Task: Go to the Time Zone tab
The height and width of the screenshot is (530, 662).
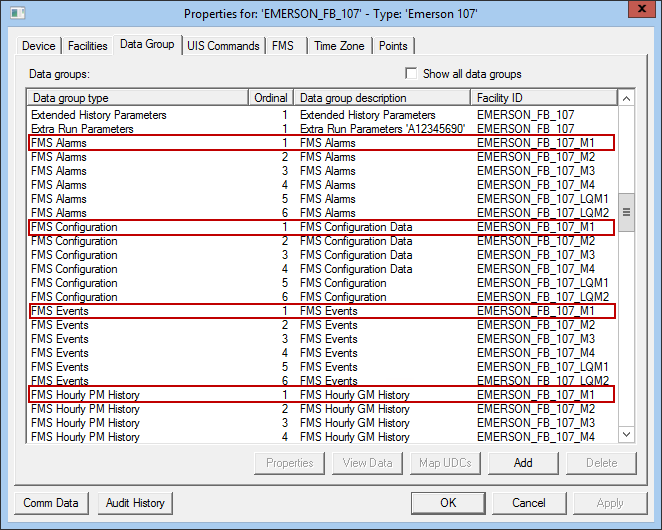Action: 339,46
